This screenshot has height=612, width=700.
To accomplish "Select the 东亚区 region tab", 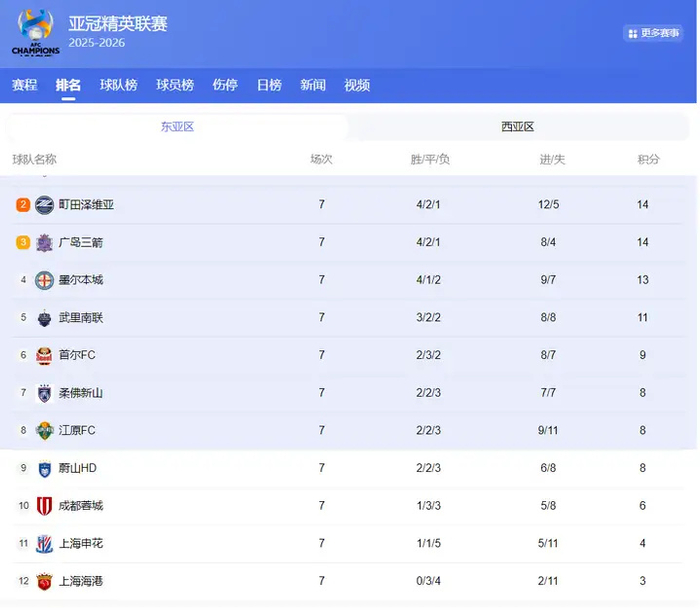I will [x=177, y=127].
